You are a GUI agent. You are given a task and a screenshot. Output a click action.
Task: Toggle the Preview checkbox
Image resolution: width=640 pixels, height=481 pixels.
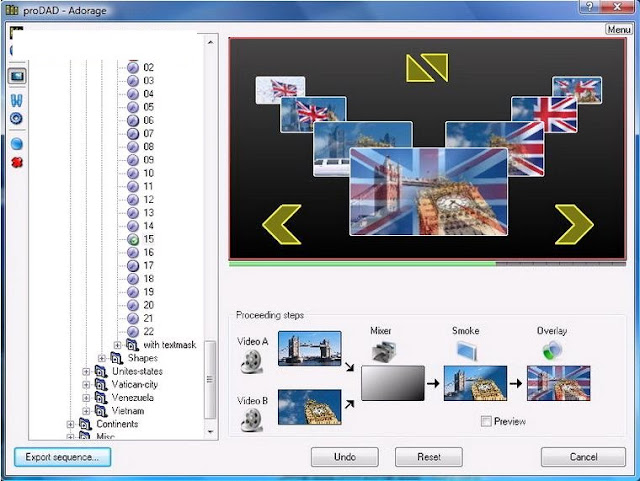click(x=486, y=421)
